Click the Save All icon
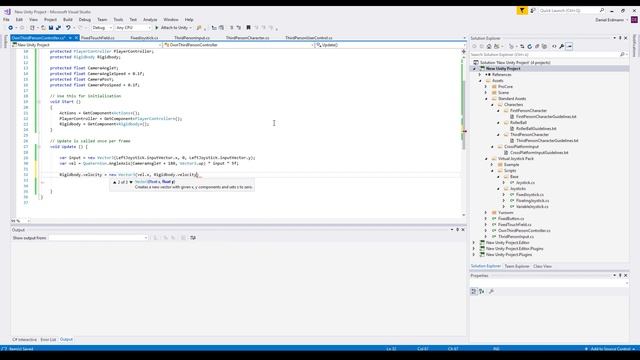The width and height of the screenshot is (640, 360). [x=58, y=28]
